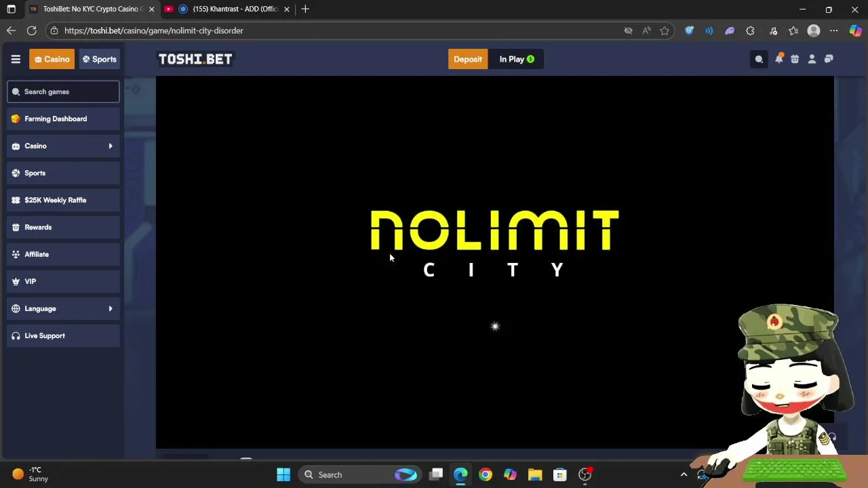Open the chat bubbles icon

coord(829,59)
